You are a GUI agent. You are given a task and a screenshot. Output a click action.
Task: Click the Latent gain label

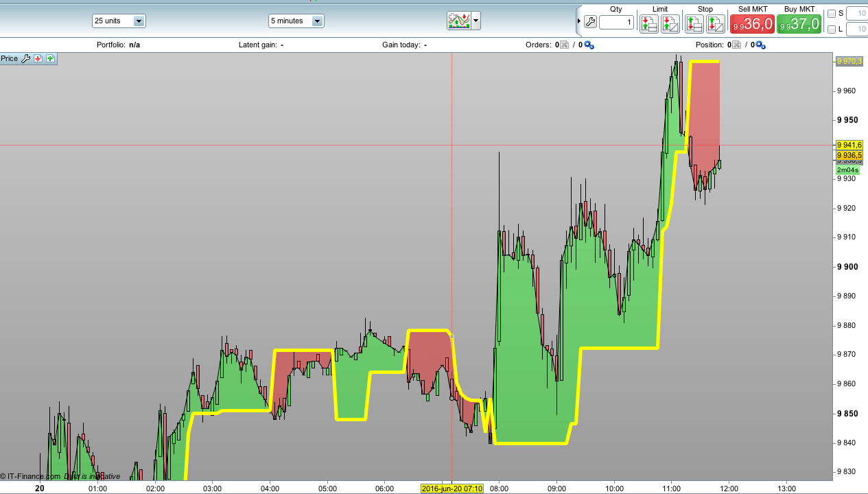[257, 45]
